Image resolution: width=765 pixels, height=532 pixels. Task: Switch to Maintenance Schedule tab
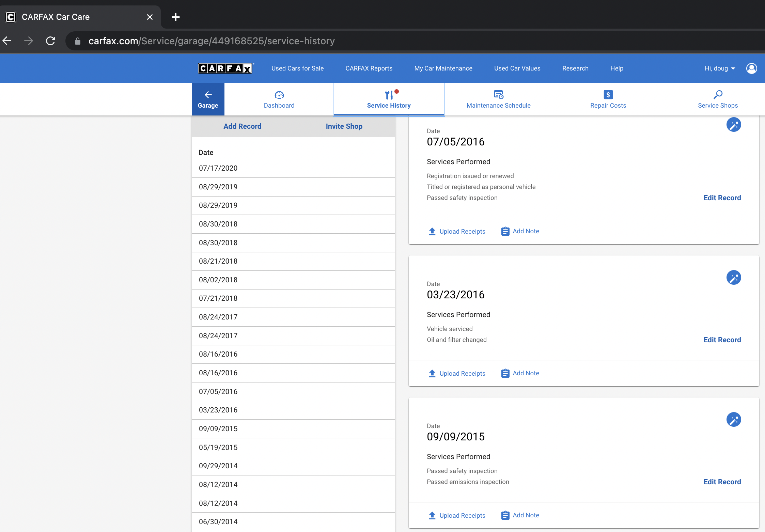(x=499, y=99)
